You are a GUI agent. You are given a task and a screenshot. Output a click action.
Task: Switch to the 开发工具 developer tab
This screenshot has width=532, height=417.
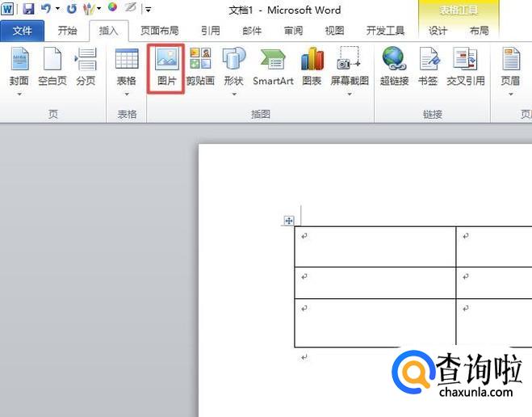coord(385,31)
